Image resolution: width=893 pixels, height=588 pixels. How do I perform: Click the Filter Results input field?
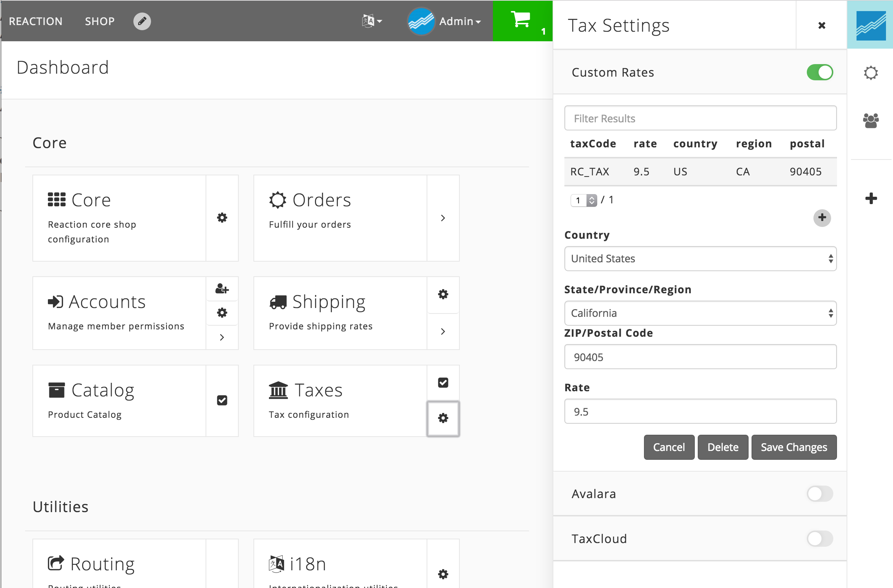[700, 119]
